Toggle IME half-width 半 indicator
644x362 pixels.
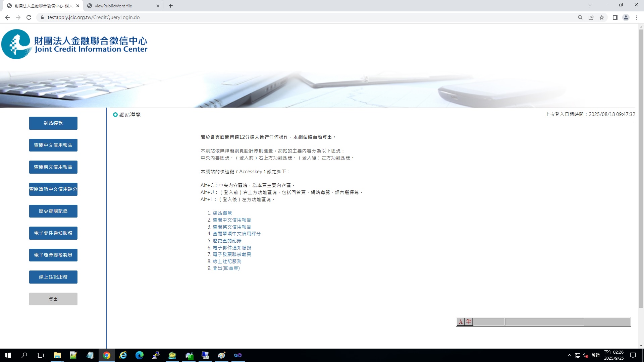[x=469, y=322]
